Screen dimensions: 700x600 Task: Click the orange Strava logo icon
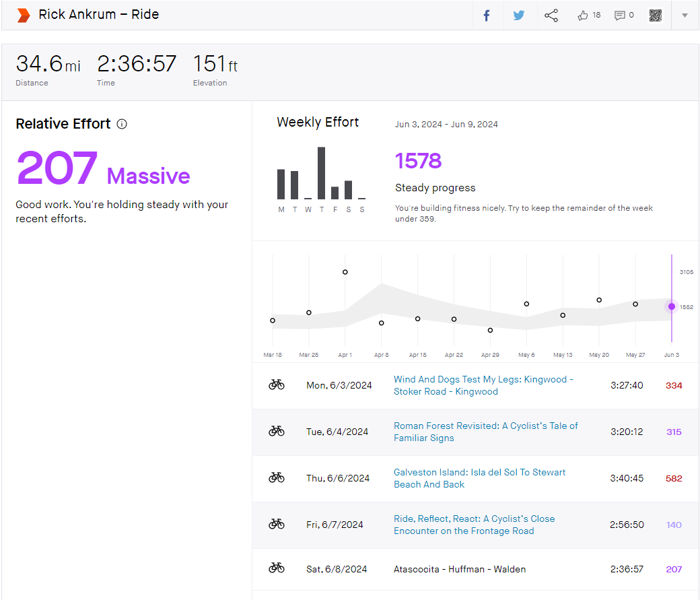pyautogui.click(x=23, y=15)
